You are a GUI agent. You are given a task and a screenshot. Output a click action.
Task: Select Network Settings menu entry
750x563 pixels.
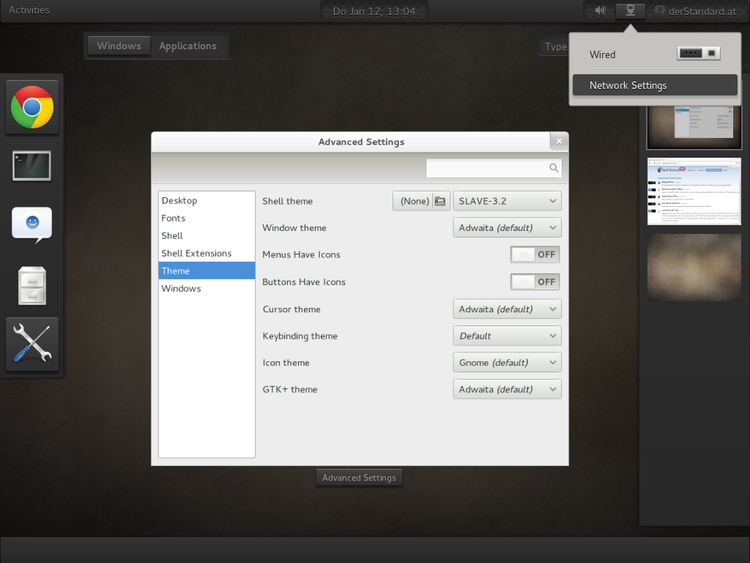pos(628,86)
